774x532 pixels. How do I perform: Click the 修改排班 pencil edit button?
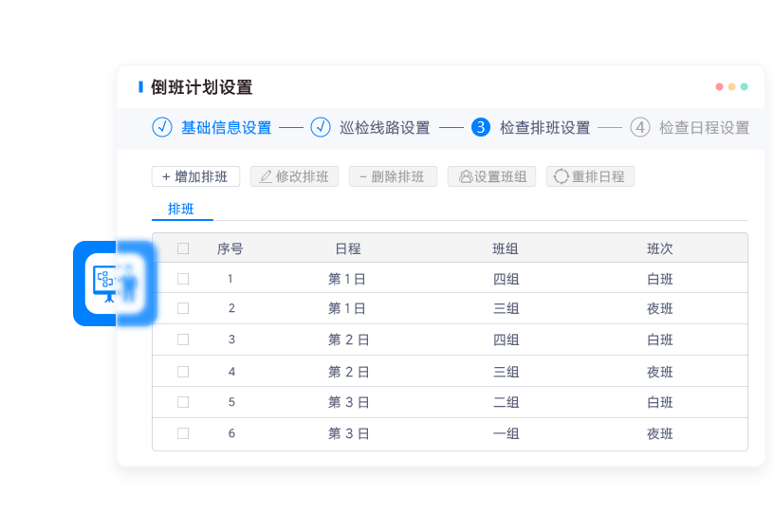(x=294, y=176)
